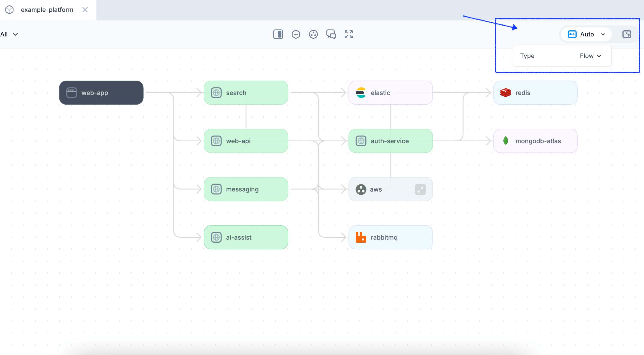Image resolution: width=644 pixels, height=355 pixels.
Task: Click the rabbitmq logo icon
Action: (x=361, y=237)
